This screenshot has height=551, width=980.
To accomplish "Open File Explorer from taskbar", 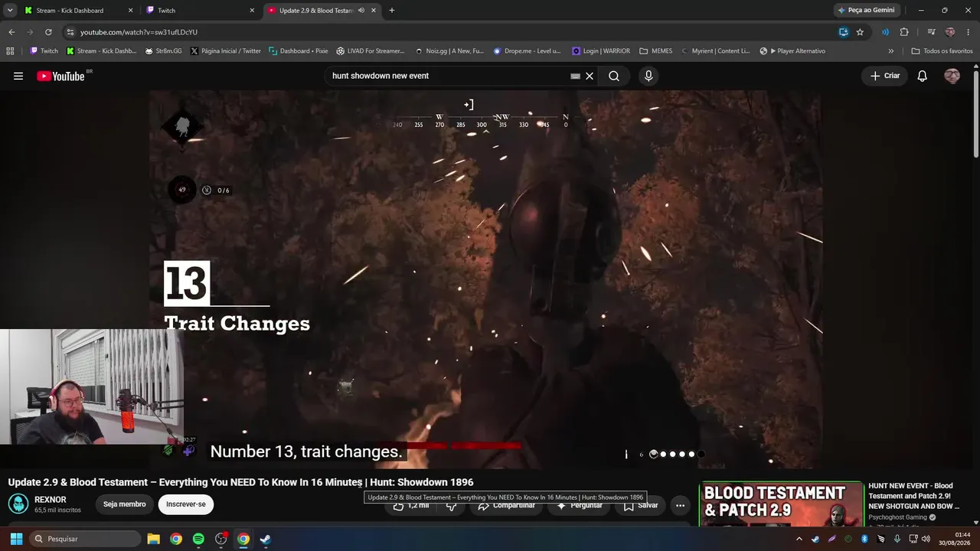I will coord(153,539).
